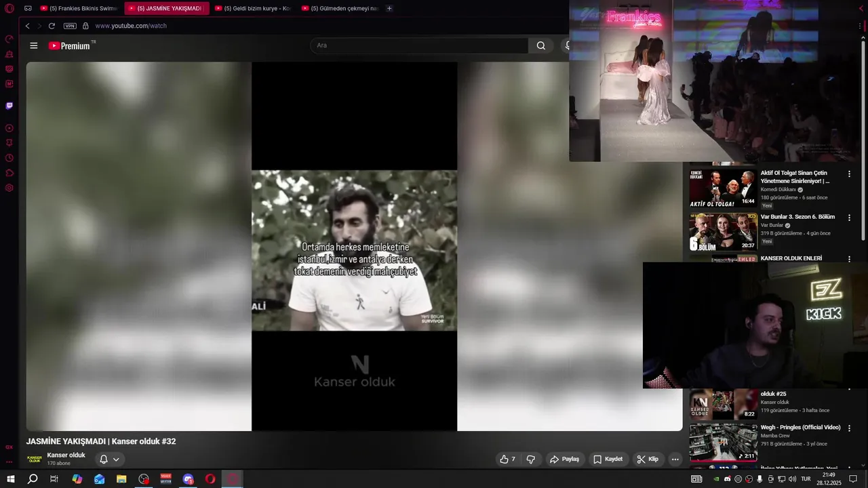This screenshot has height=488, width=868.
Task: Open Kanser olduk channel avatar
Action: 34,459
